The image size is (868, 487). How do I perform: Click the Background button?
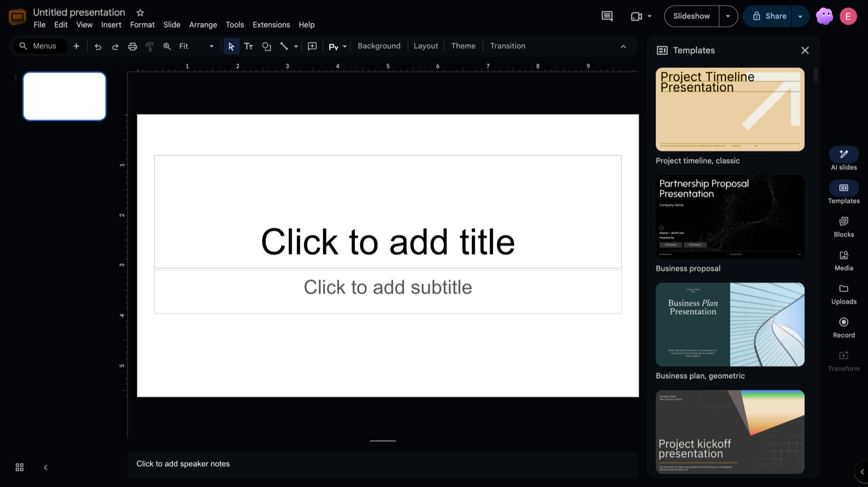pos(379,46)
